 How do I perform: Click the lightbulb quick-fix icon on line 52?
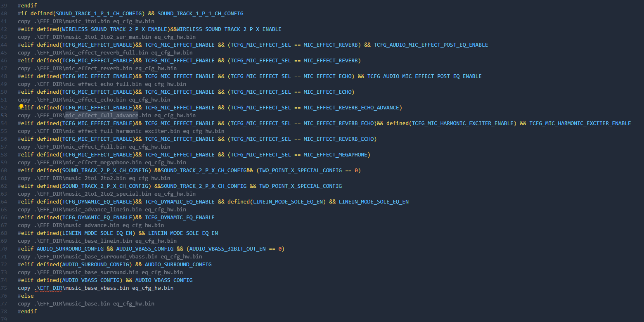[x=21, y=107]
